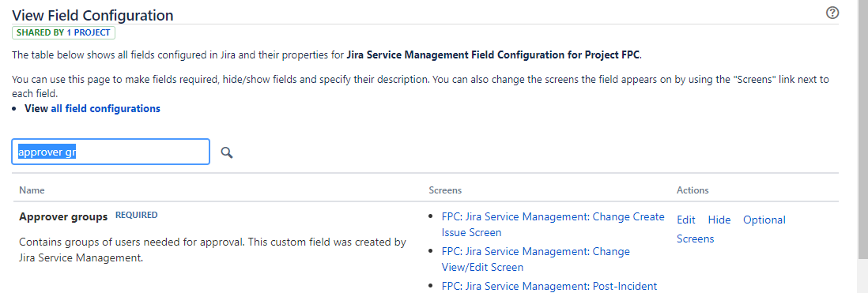This screenshot has height=293, width=868.
Task: Click the search magnifier icon
Action: pos(226,152)
